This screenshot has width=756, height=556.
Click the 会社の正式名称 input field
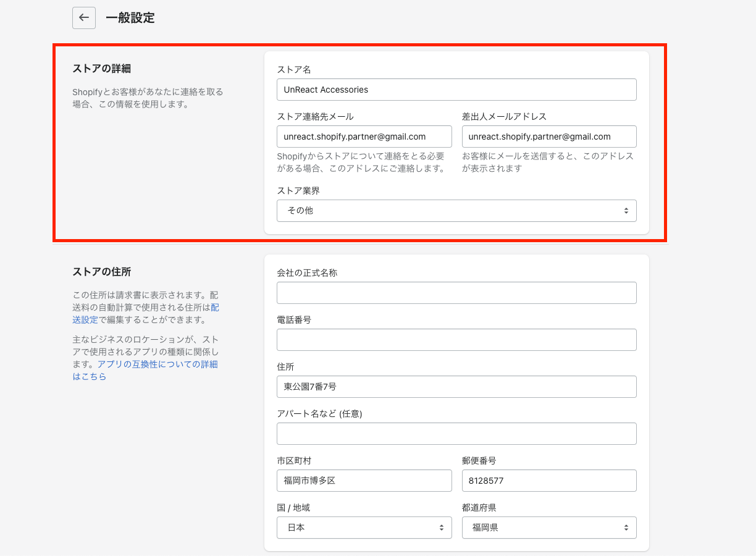456,293
